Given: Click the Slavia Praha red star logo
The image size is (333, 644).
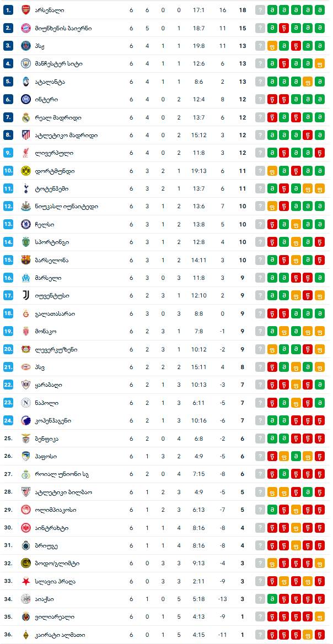Looking at the screenshot, I should tap(25, 581).
